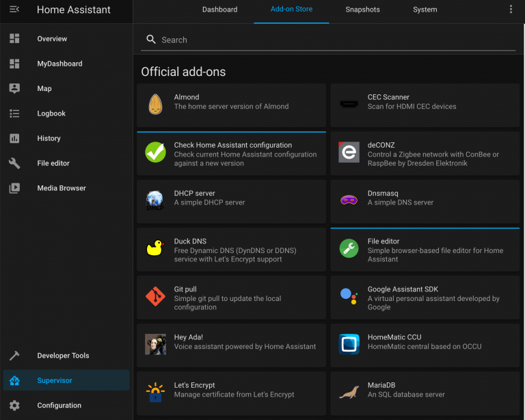Click the Google Assistant SDK icon
The image size is (525, 420).
pos(349,297)
